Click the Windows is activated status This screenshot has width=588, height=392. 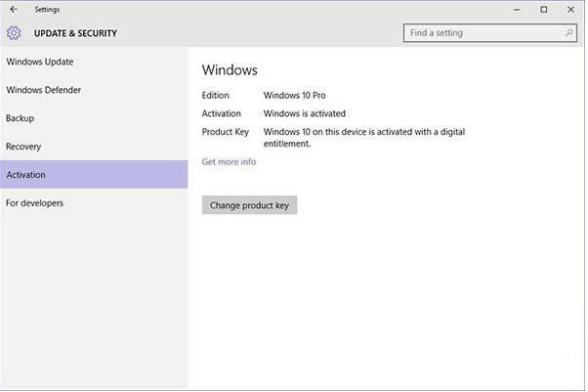(304, 113)
